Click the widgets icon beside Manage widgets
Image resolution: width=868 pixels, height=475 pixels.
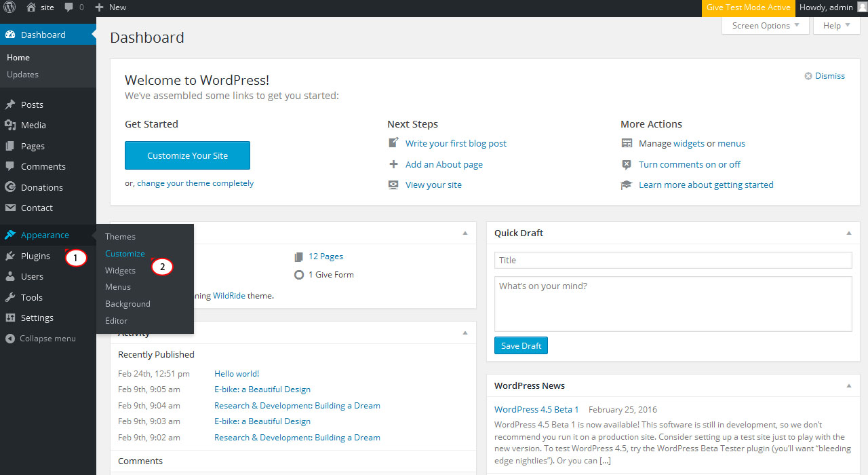627,143
